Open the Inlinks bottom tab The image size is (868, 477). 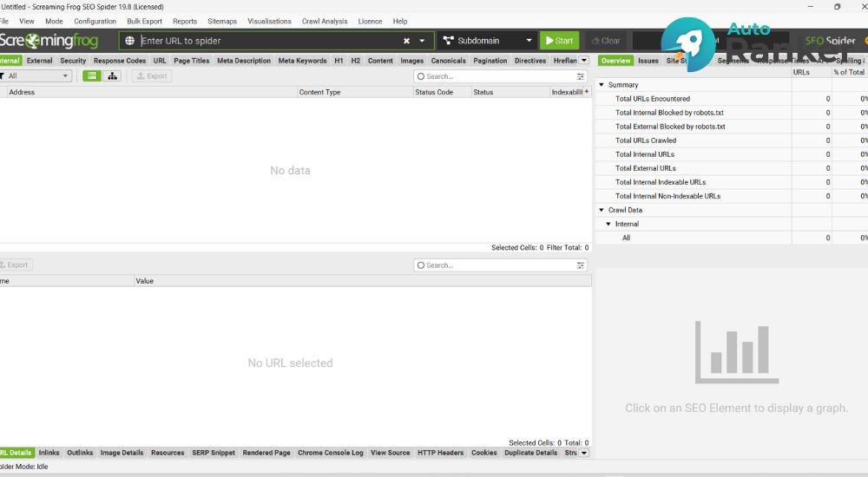(49, 453)
